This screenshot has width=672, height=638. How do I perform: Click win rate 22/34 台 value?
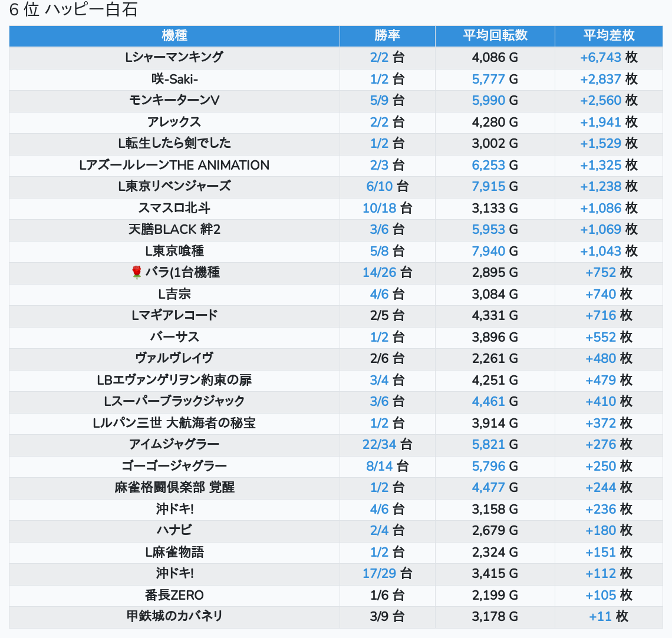tap(387, 444)
